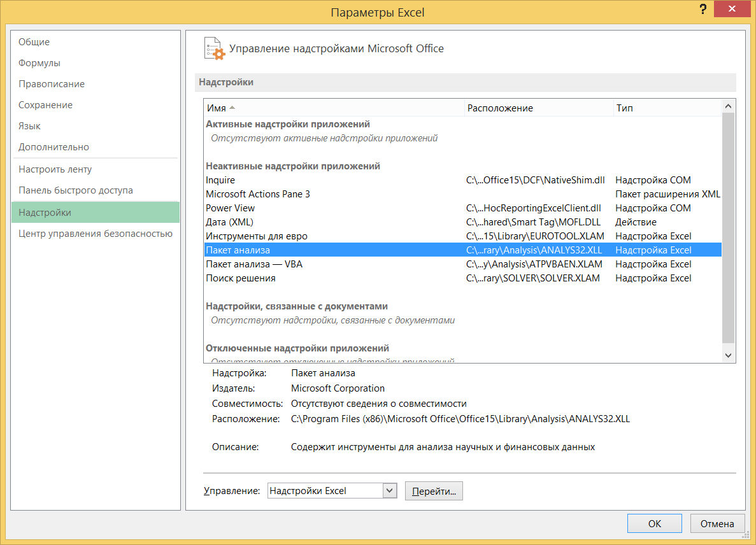This screenshot has height=545, width=756.
Task: Click the Активные надстройки приложений group header
Action: (x=288, y=124)
